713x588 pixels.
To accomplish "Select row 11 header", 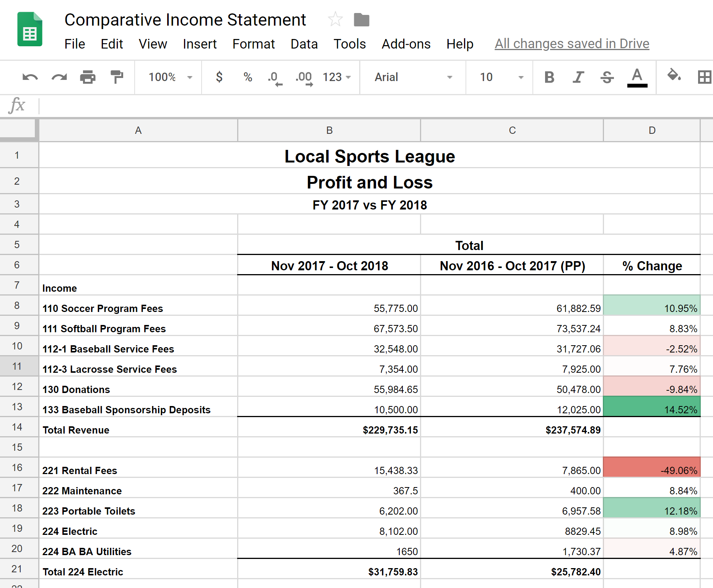I will 19,366.
